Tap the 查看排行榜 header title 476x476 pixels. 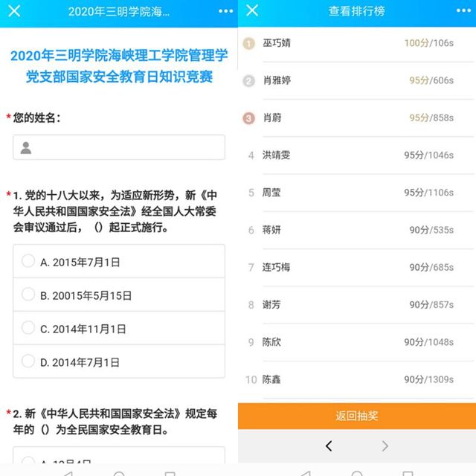click(x=357, y=12)
